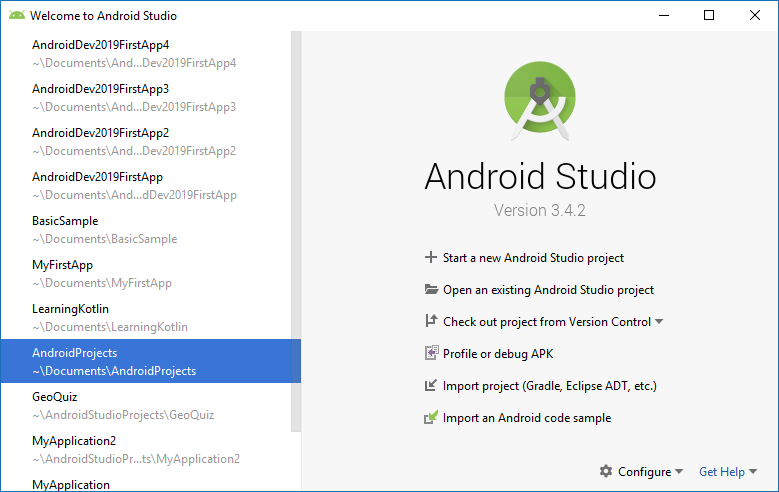Viewport: 779px width, 492px height.
Task: Open recent project AndroidDev2019FirstApp4
Action: (151, 54)
